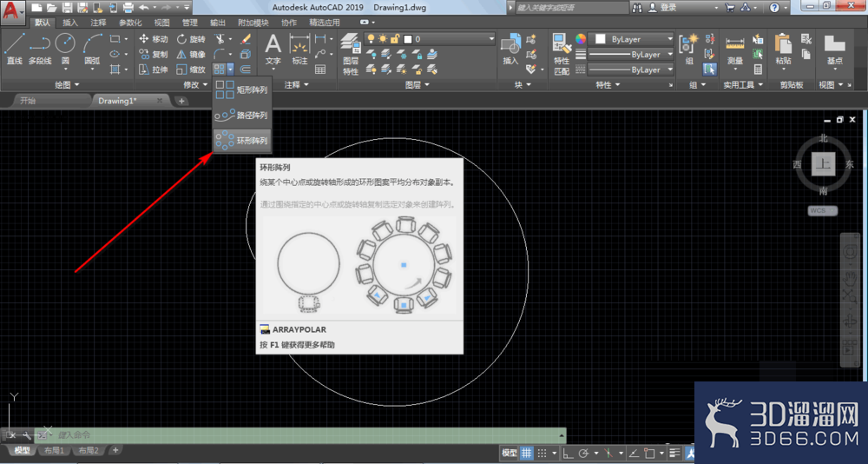Viewport: 868px width, 464px height.
Task: Choose 环形阵列 polar array
Action: pos(242,141)
